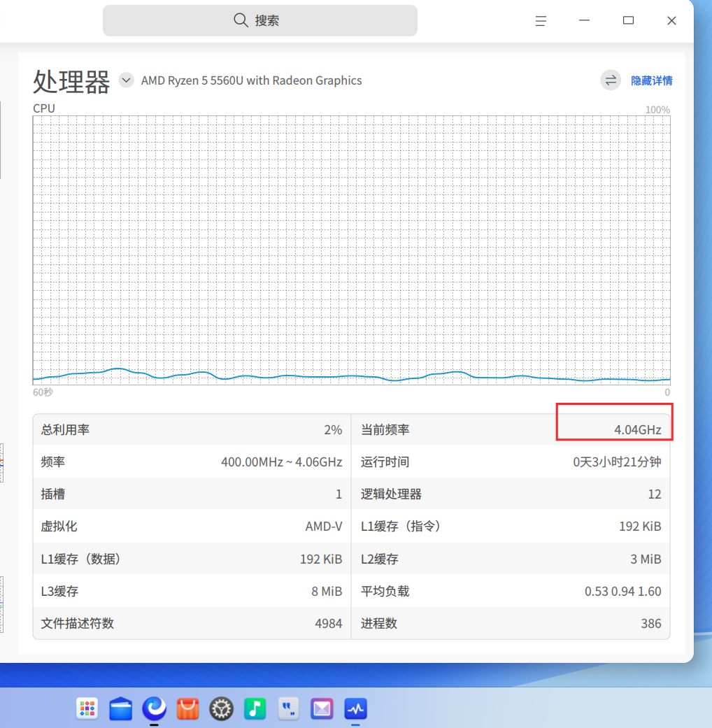This screenshot has width=712, height=728.
Task: Open System Monitor from the dock
Action: (x=356, y=708)
